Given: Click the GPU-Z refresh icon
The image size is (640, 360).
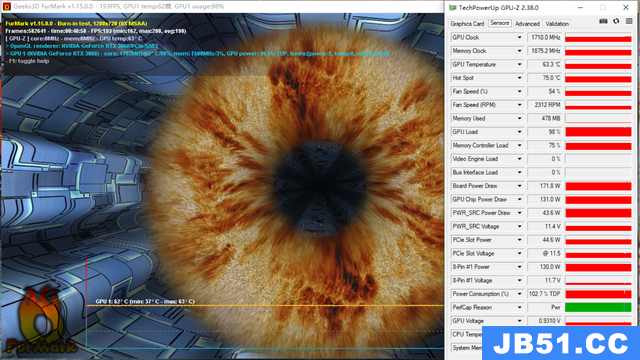Looking at the screenshot, I should tap(616, 21).
